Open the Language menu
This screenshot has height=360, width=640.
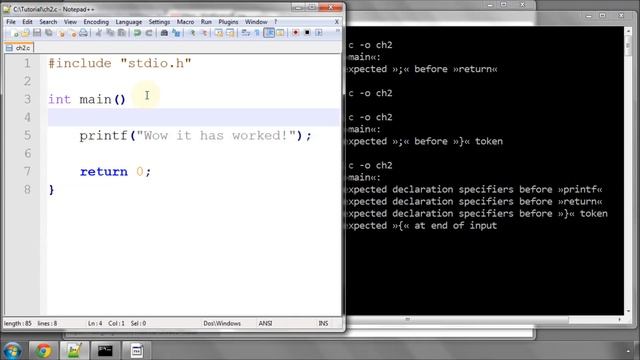click(x=129, y=22)
